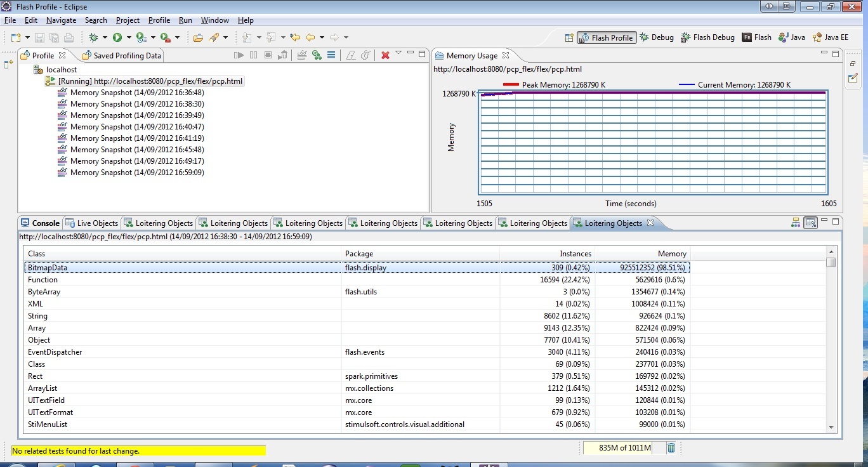
Task: Click the Profile launch toolbar icon
Action: 141,37
